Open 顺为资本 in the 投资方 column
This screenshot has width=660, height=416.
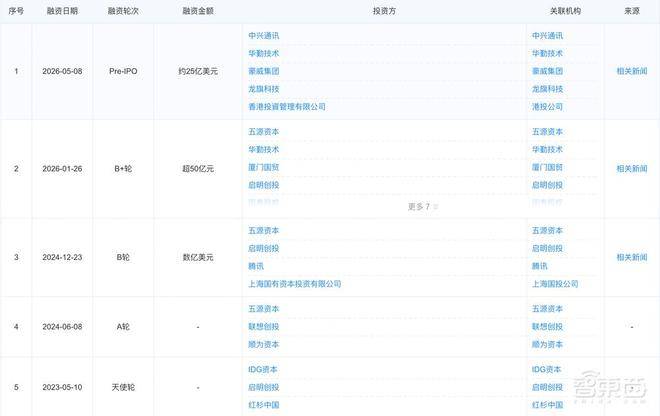point(263,344)
